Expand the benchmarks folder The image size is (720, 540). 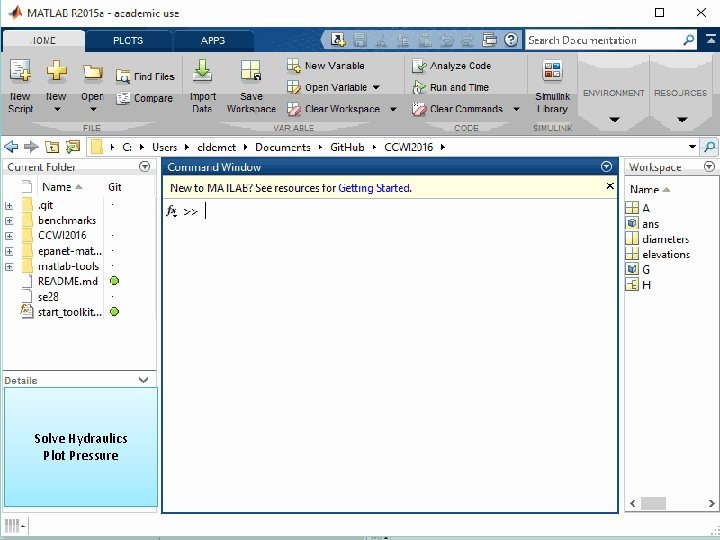point(9,221)
